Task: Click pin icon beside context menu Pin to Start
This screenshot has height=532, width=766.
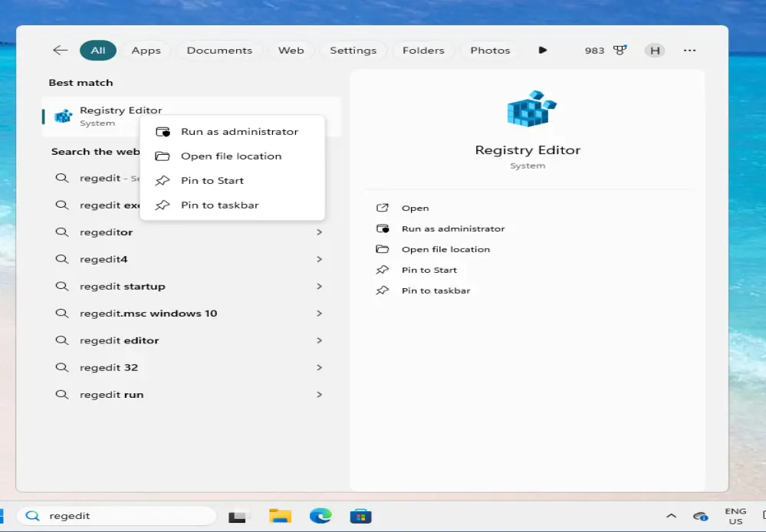Action: [163, 180]
